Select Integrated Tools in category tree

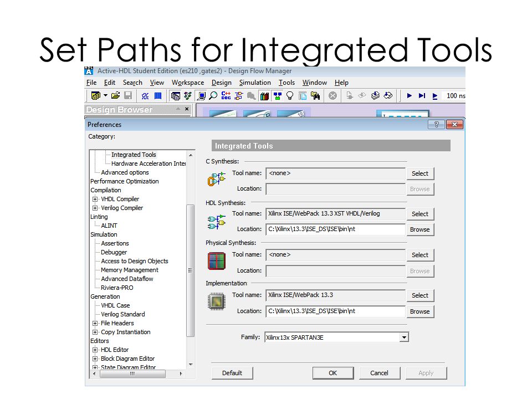coord(134,155)
